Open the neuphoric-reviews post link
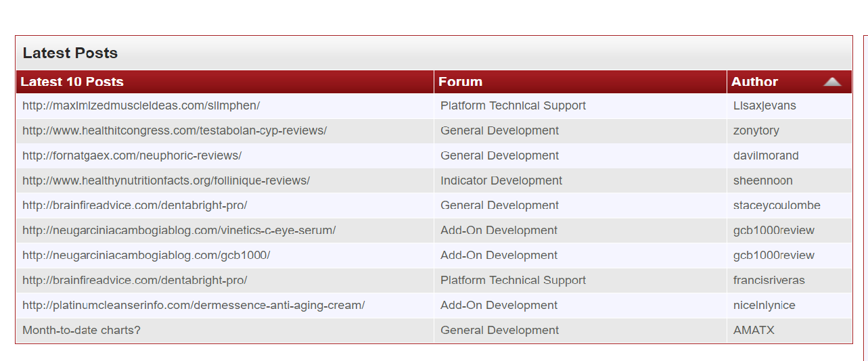Screen dimensions: 868x361 coord(132,155)
